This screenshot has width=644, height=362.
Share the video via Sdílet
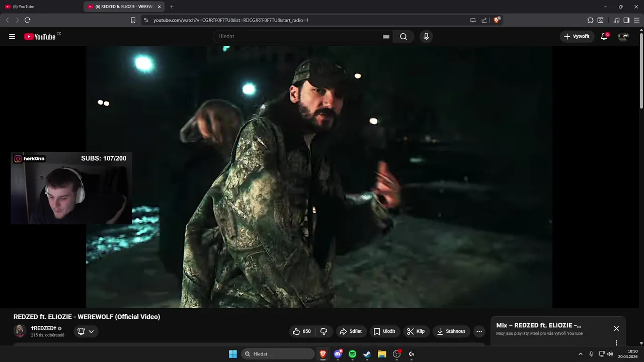click(x=351, y=331)
